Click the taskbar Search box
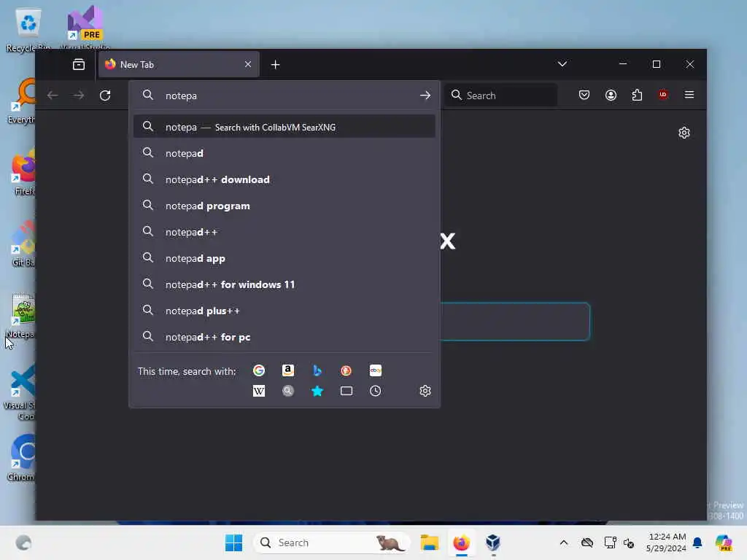The image size is (747, 560). (332, 542)
